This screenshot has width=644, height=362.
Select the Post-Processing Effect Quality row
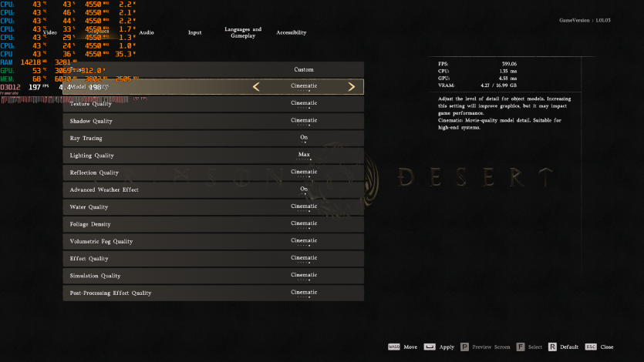click(x=213, y=293)
